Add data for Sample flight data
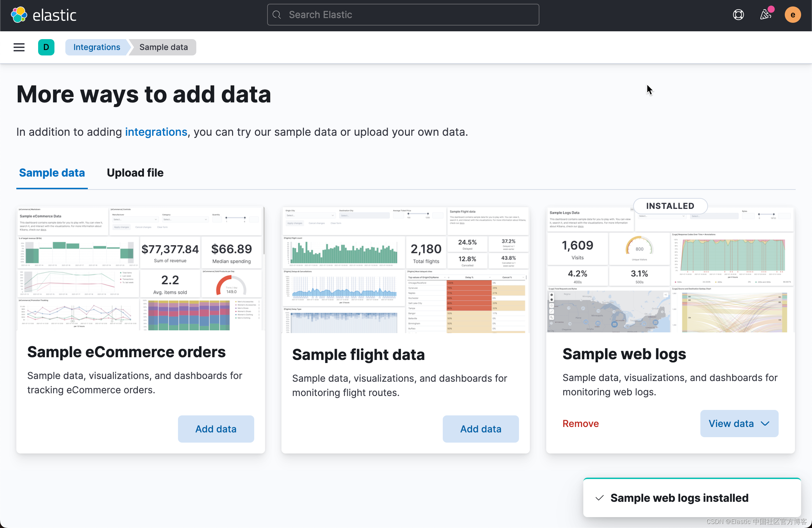The height and width of the screenshot is (528, 812). point(481,429)
